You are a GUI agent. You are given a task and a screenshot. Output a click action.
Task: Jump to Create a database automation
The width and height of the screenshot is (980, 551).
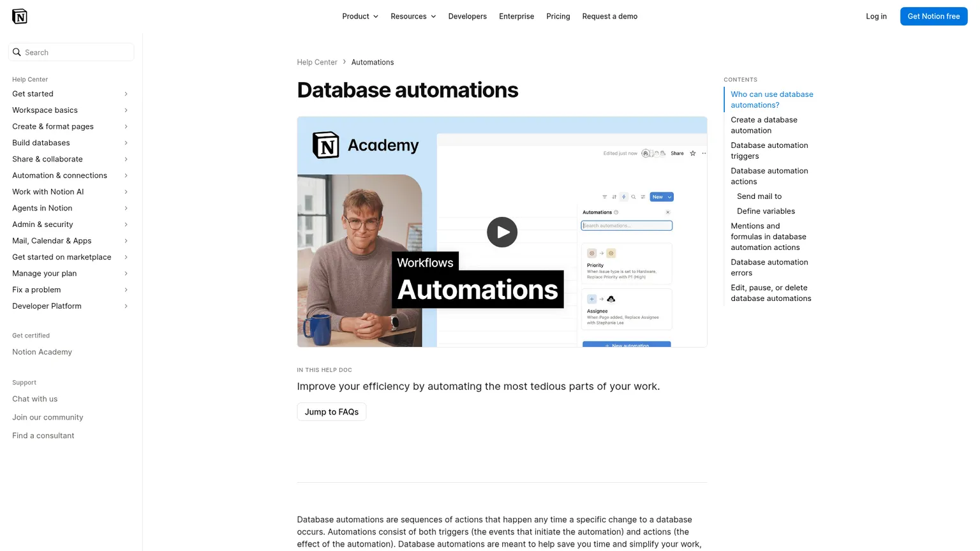point(764,125)
